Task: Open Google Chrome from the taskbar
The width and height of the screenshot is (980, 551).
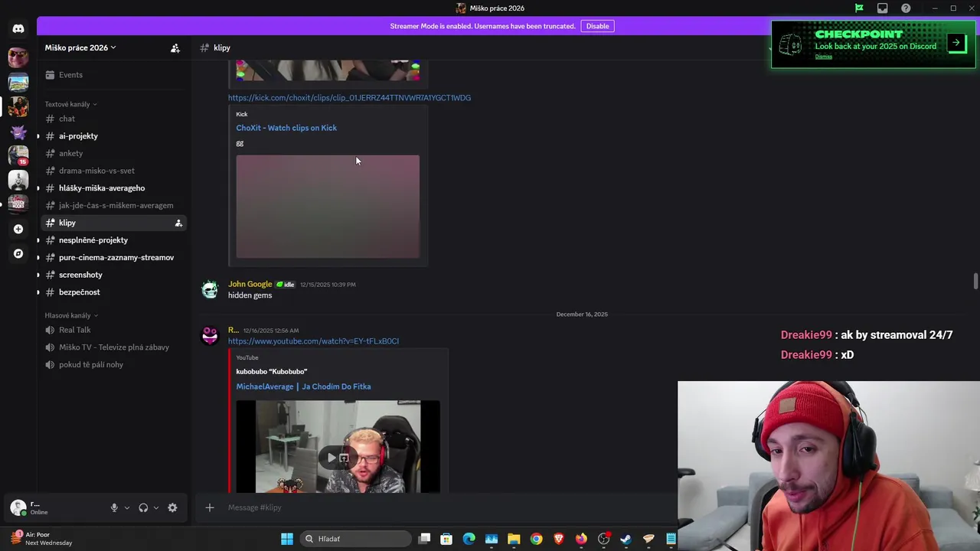Action: tap(536, 539)
